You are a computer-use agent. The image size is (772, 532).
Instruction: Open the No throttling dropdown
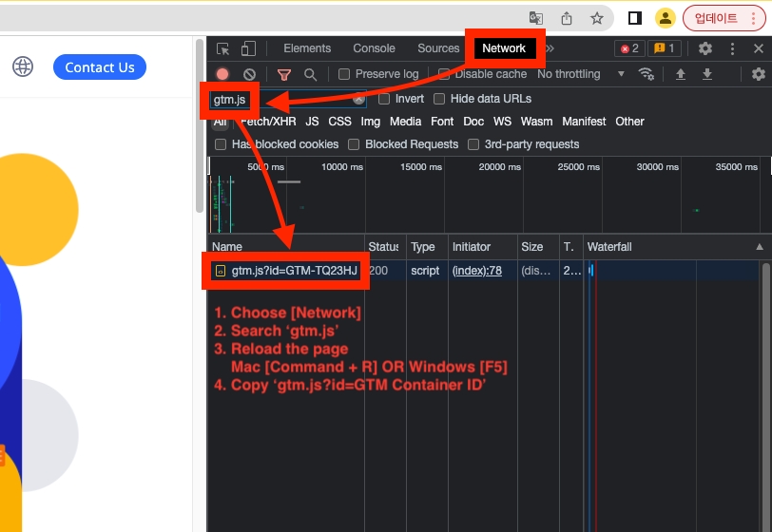[581, 74]
